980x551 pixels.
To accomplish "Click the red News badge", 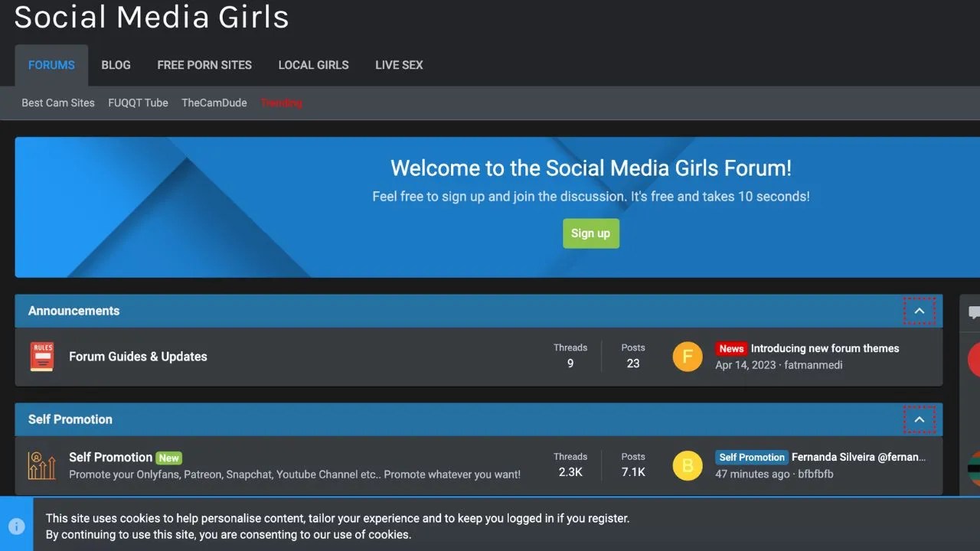I will pos(731,348).
